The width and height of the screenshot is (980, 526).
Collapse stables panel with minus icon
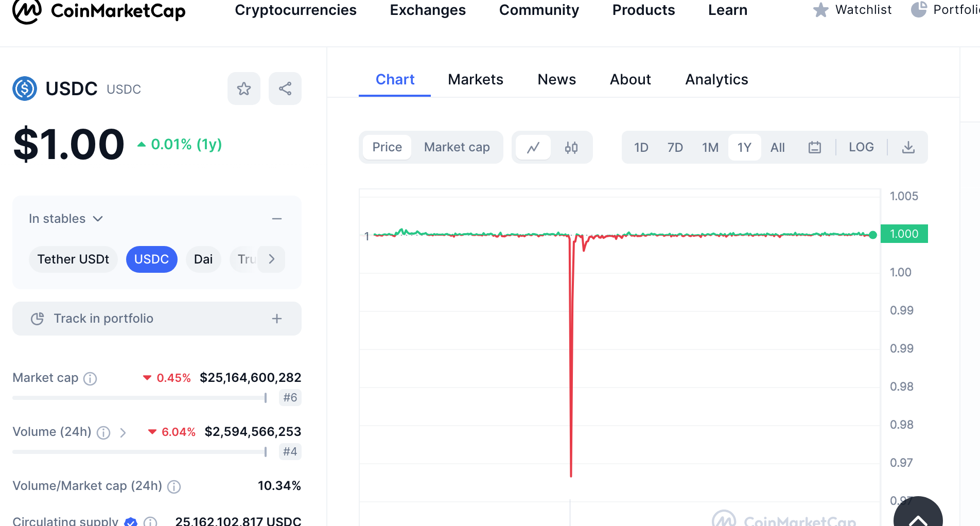click(277, 219)
